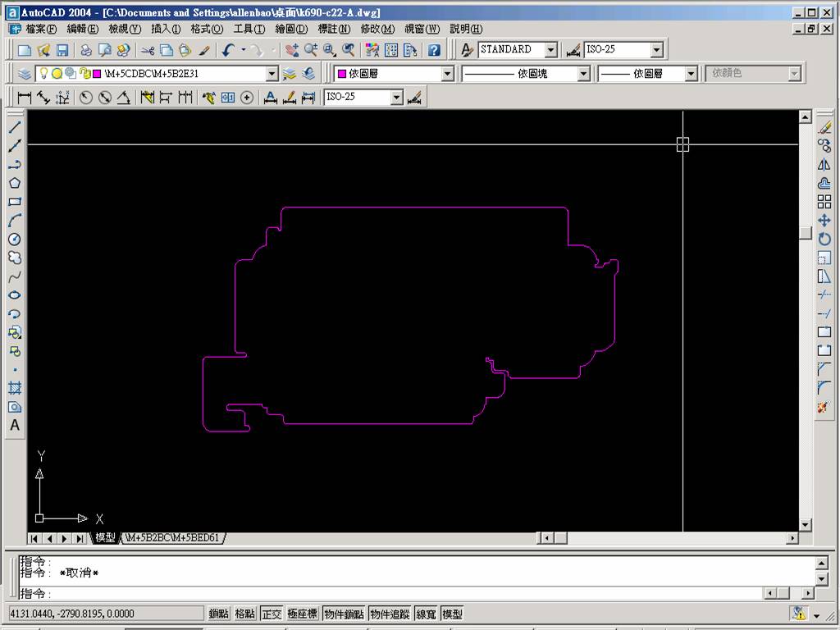The width and height of the screenshot is (840, 630).
Task: Click the drawing area scroll-up arrow
Action: pyautogui.click(x=806, y=116)
